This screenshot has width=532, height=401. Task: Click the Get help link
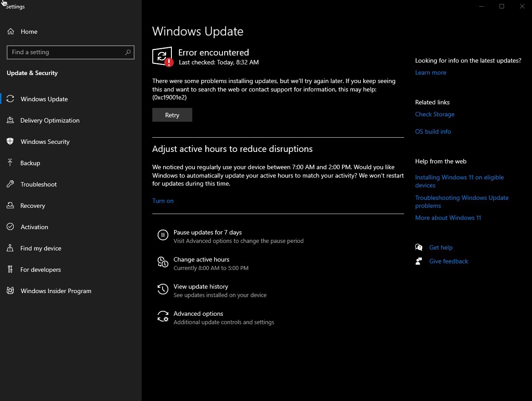(x=441, y=247)
